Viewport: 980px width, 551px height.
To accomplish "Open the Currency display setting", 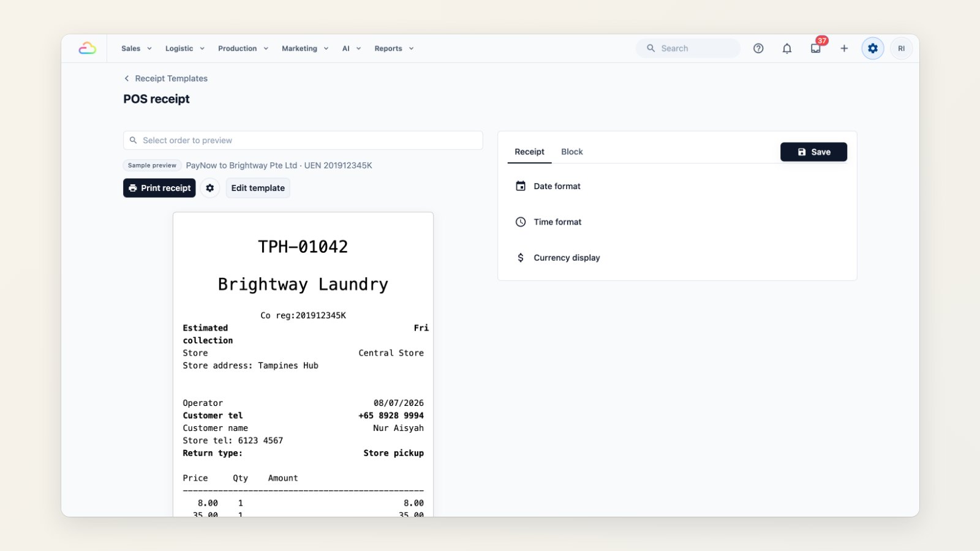I will 677,258.
